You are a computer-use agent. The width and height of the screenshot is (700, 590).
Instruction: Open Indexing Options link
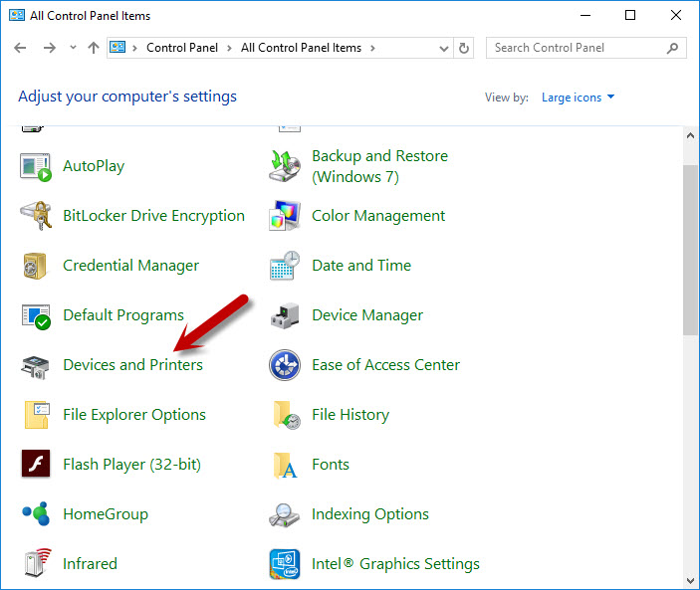[x=370, y=514]
